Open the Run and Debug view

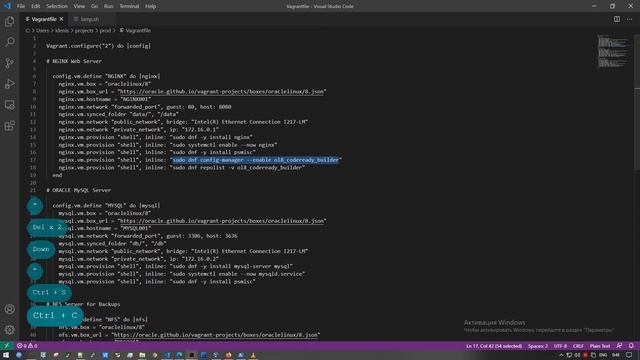[x=9, y=84]
